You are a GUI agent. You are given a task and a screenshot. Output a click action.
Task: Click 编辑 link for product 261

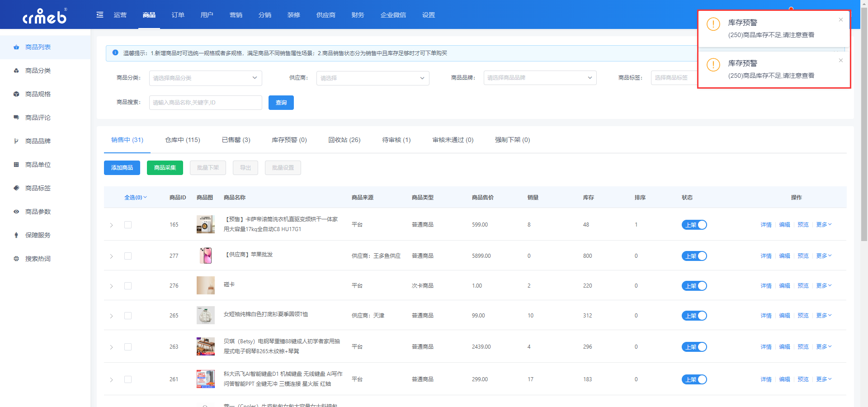point(784,379)
